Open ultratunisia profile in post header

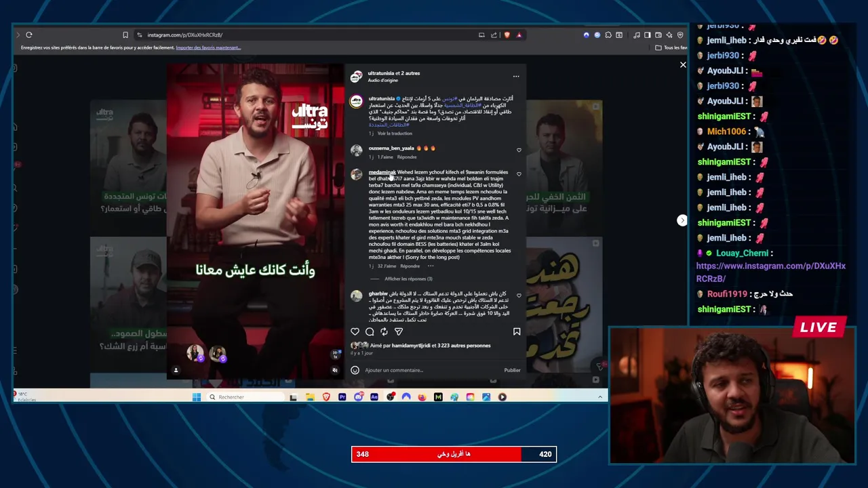380,73
